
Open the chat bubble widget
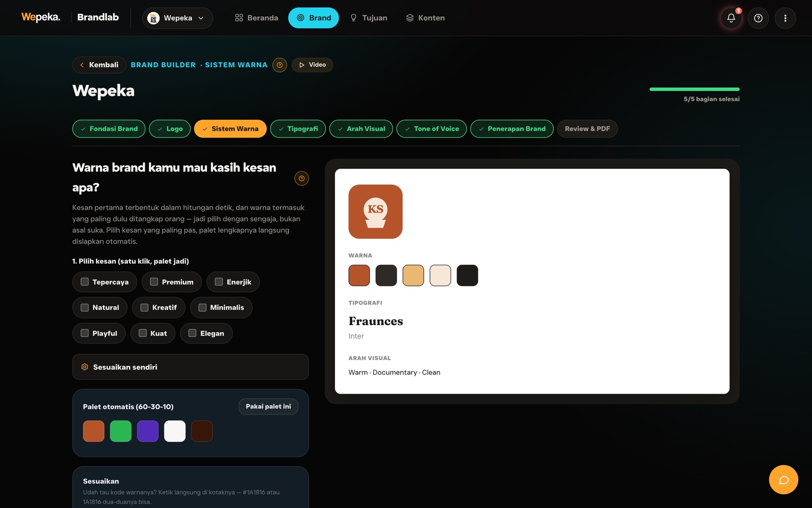coord(784,480)
